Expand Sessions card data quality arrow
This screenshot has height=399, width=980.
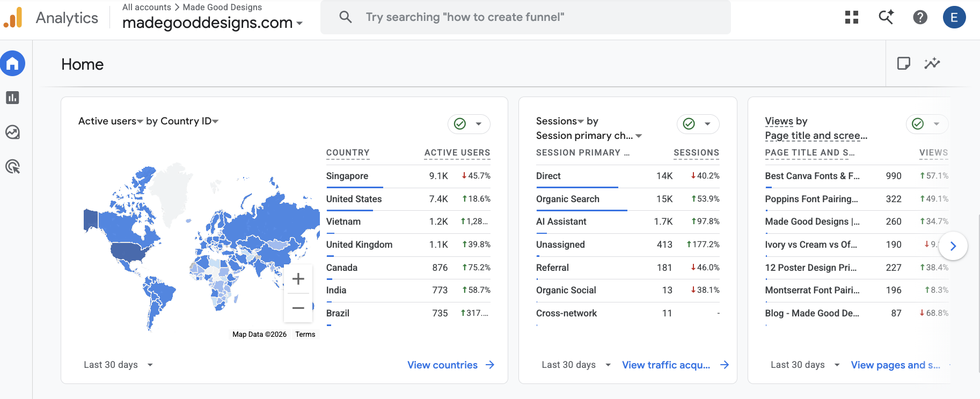coord(708,124)
